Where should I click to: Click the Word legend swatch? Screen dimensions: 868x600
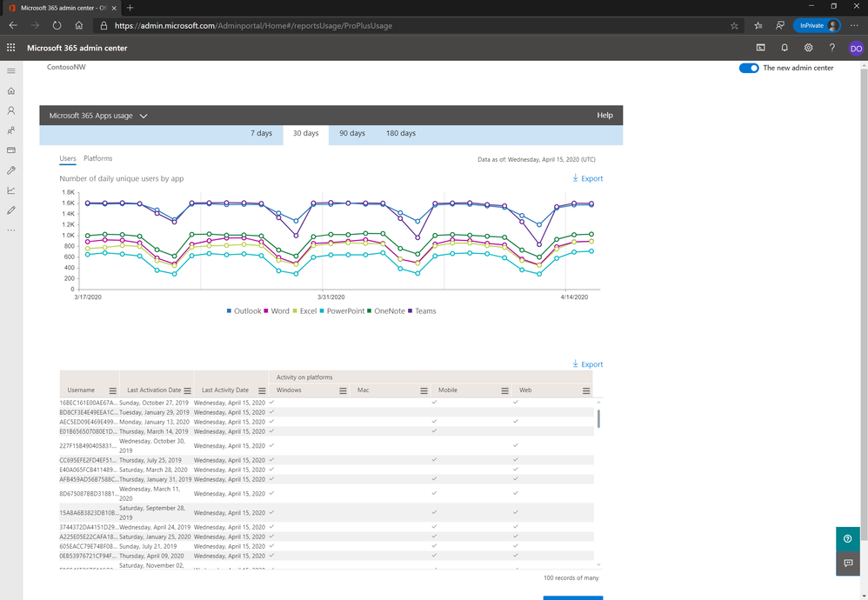266,311
